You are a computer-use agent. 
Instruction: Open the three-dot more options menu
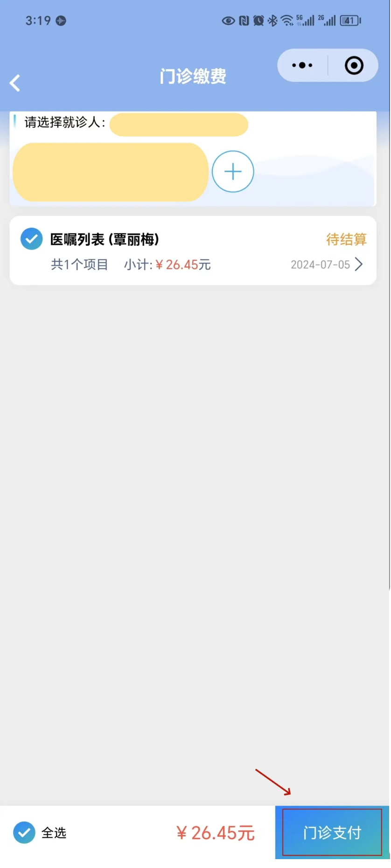tap(302, 65)
